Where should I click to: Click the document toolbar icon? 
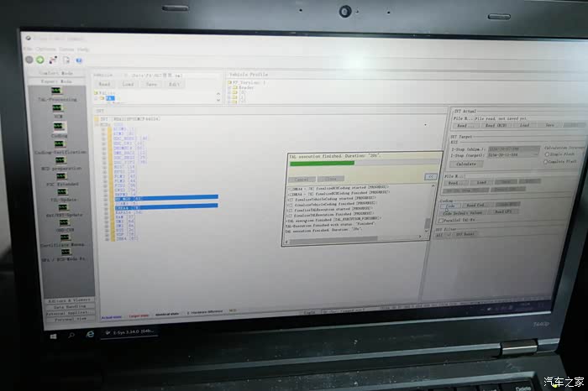click(x=66, y=60)
